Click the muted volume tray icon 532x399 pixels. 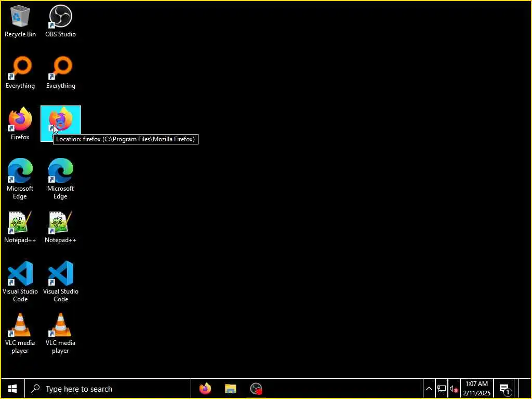coord(454,389)
